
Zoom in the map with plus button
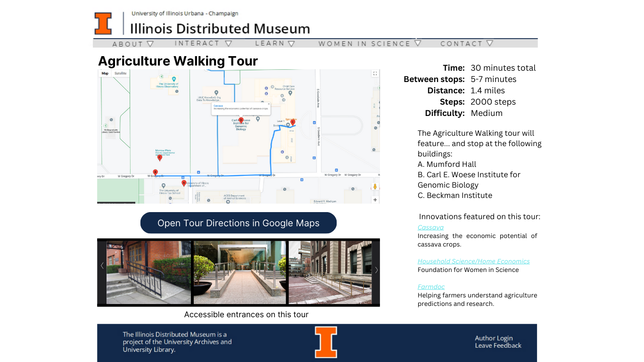(x=375, y=200)
